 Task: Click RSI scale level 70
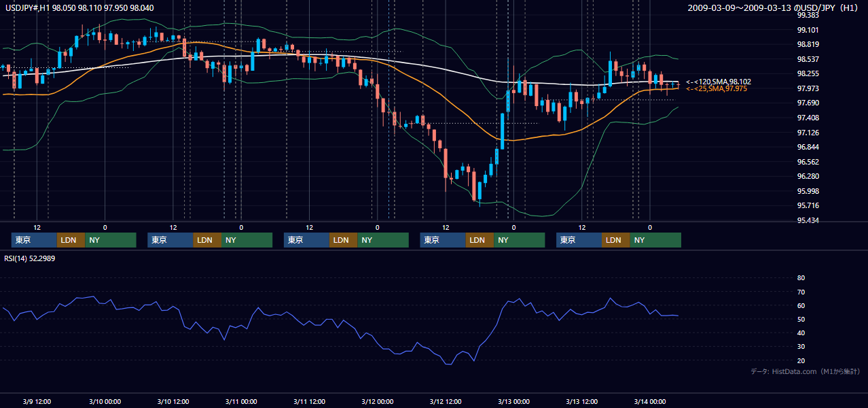(x=801, y=292)
